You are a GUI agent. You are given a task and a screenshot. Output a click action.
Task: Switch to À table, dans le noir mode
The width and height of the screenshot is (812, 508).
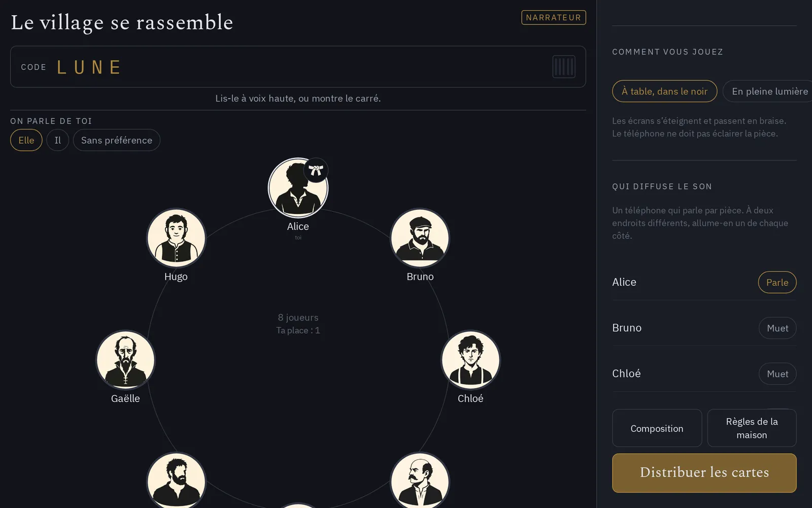tap(664, 91)
